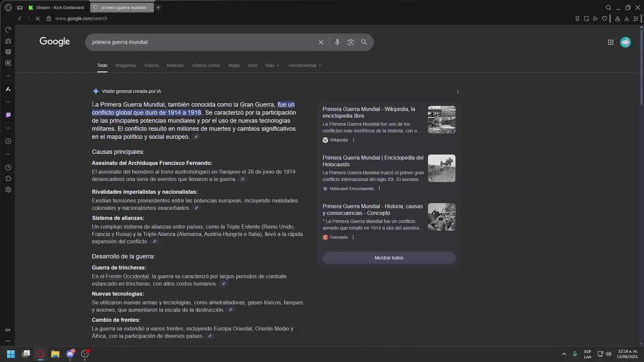Screen dimensions: 644x362
Task: Switch to Stream - Kick Dashboard browser tab
Action: click(57, 8)
